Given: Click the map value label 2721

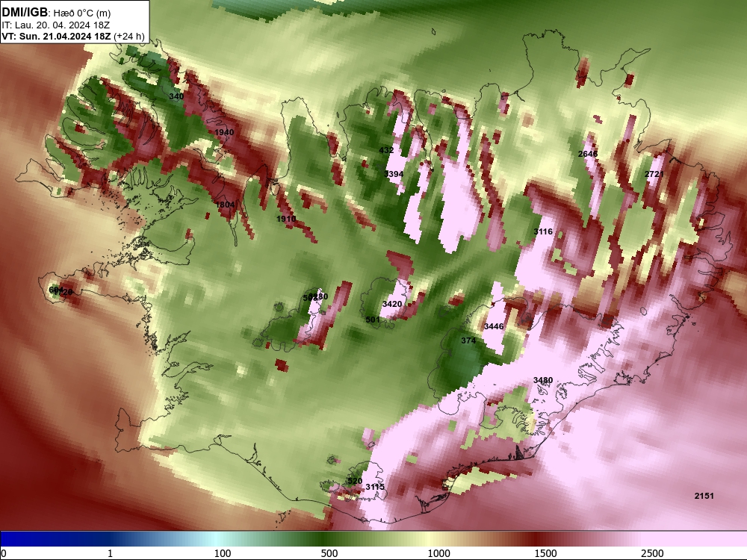Looking at the screenshot, I should tap(654, 174).
